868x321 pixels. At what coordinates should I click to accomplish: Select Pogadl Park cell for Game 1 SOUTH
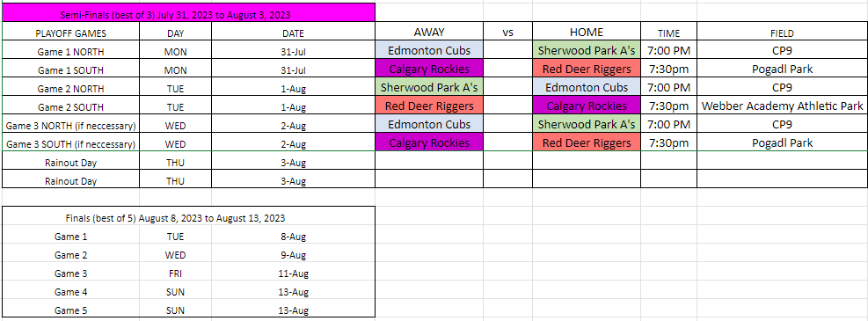pos(782,69)
